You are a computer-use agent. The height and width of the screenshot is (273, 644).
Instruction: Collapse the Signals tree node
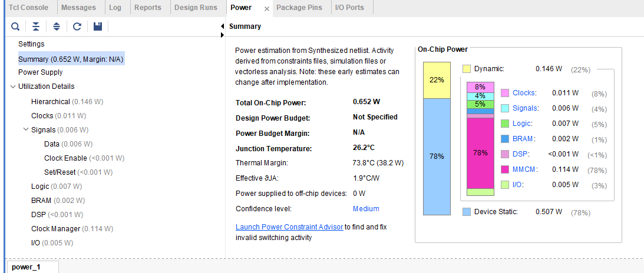pos(25,130)
